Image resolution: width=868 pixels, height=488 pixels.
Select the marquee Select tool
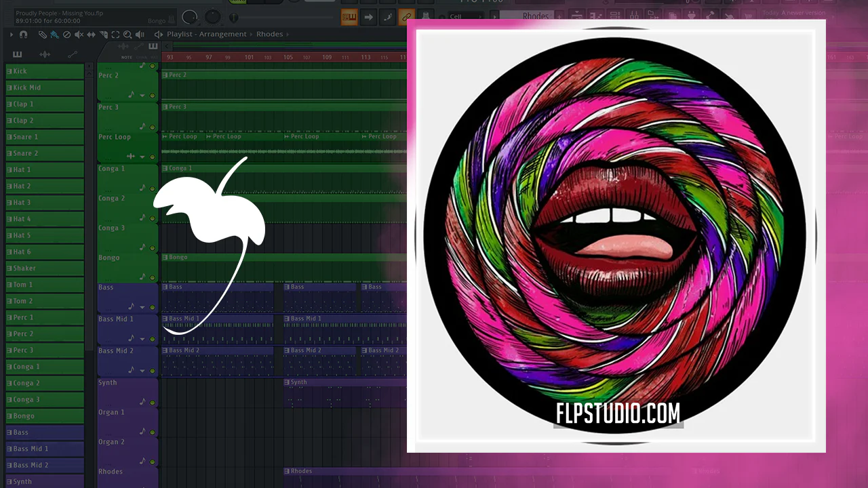[x=115, y=35]
